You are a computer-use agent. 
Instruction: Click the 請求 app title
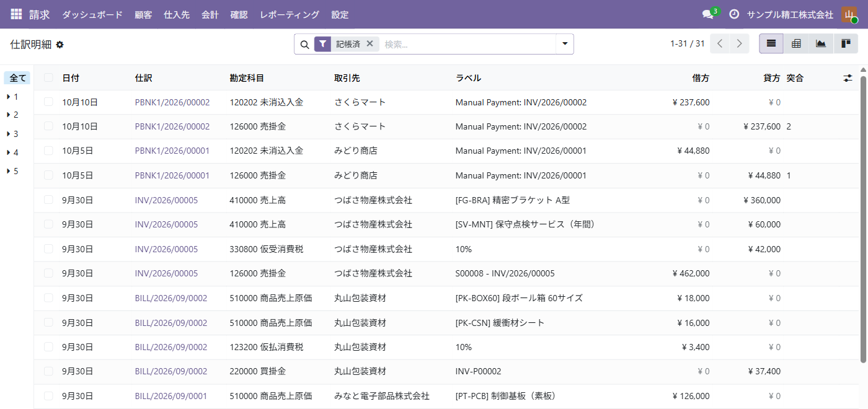(40, 14)
